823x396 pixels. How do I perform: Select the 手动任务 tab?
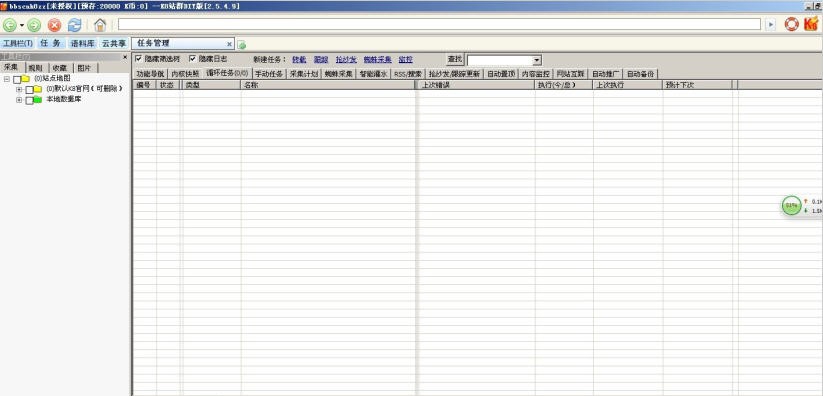(269, 74)
